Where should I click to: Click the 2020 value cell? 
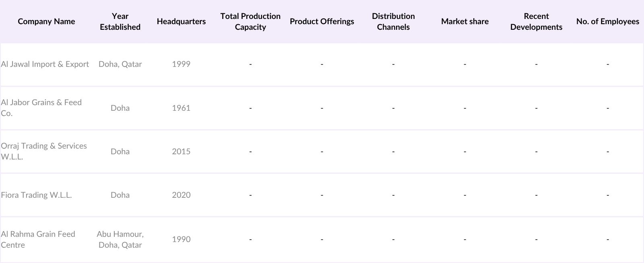[181, 195]
